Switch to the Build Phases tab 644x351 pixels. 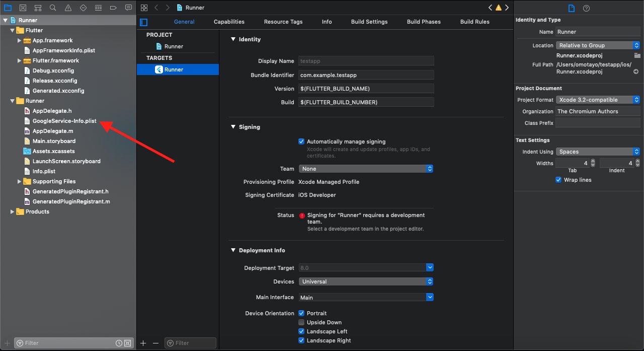[x=424, y=22]
